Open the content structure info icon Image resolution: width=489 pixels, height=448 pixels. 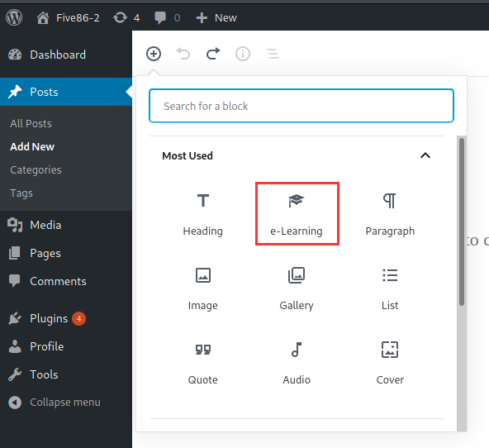pos(243,54)
